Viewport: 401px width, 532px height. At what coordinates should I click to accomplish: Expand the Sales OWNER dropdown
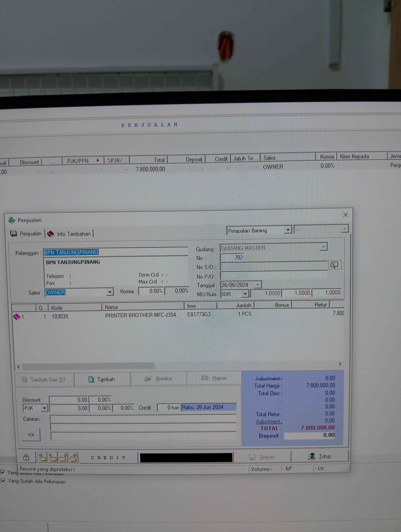pyautogui.click(x=110, y=292)
